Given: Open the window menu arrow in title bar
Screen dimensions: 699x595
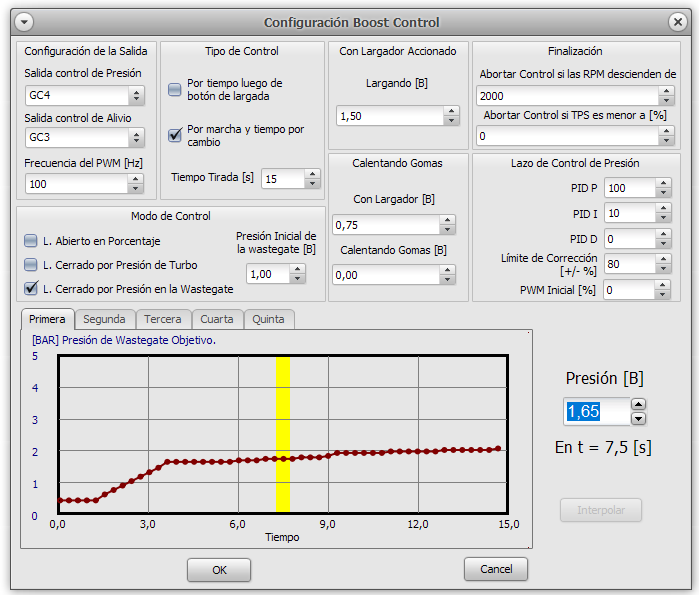Looking at the screenshot, I should click(x=24, y=22).
